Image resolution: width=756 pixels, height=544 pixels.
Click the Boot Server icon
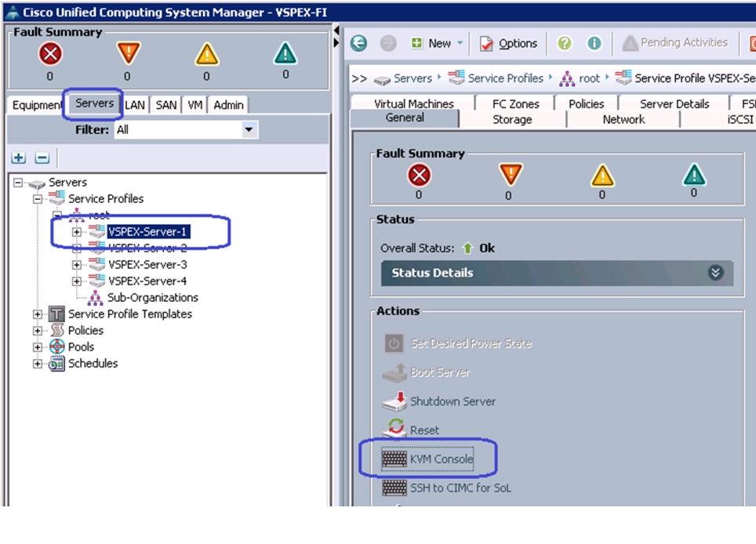point(394,372)
